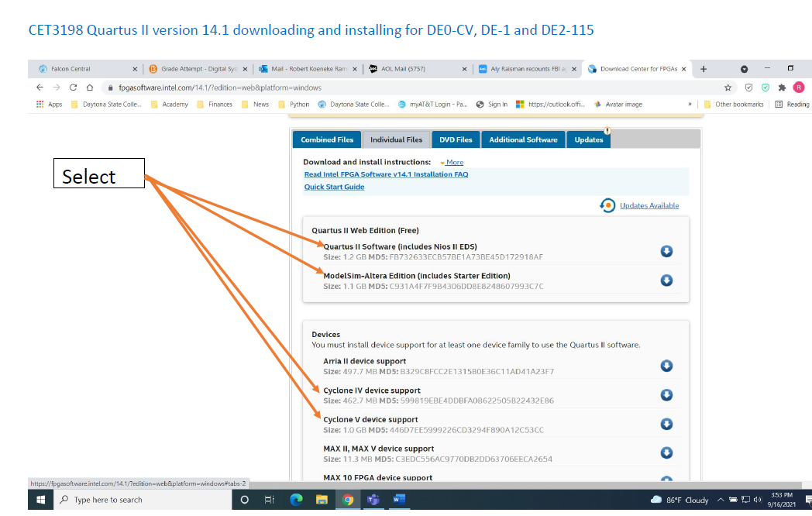Download Cyclone V device support
The width and height of the screenshot is (812, 516).
(x=666, y=424)
